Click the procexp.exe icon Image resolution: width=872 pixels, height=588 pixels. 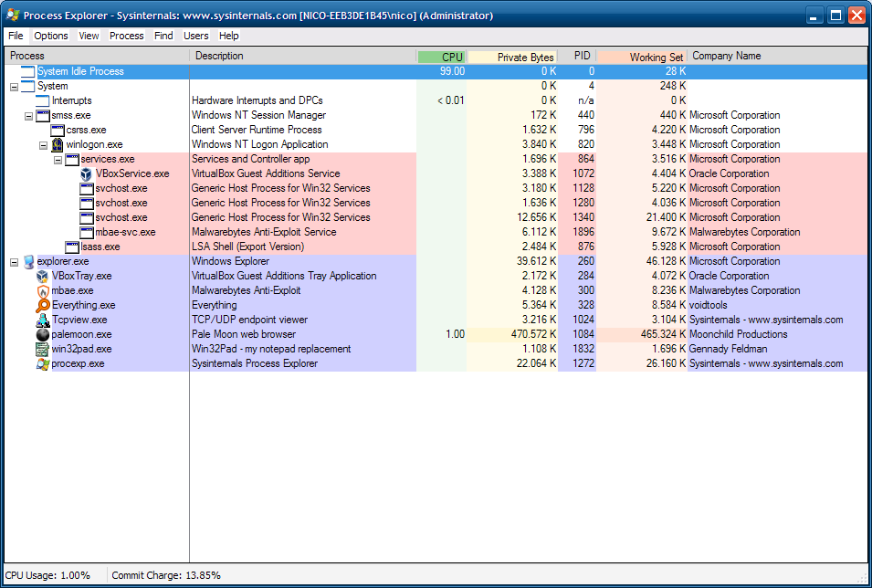43,363
